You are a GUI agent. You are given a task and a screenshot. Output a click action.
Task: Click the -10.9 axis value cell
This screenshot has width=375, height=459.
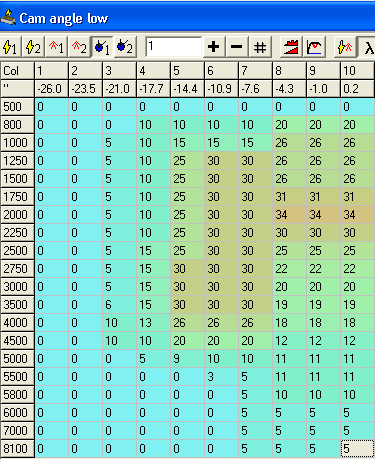(x=222, y=89)
